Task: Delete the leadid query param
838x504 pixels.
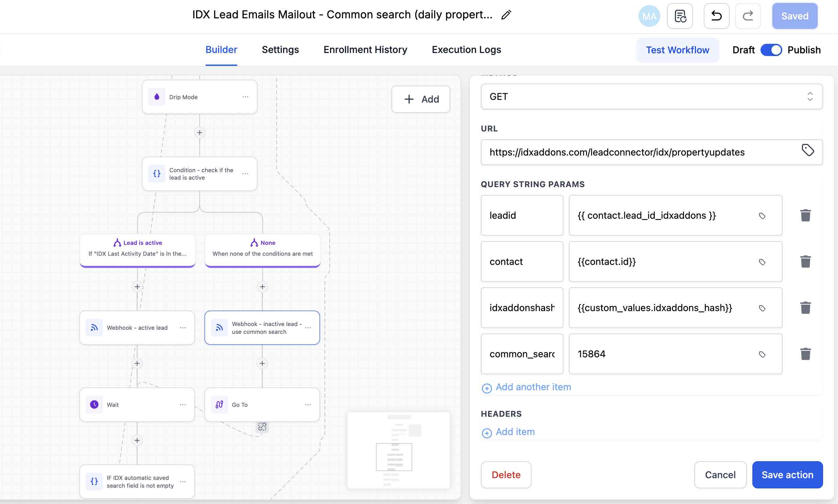Action: point(805,215)
